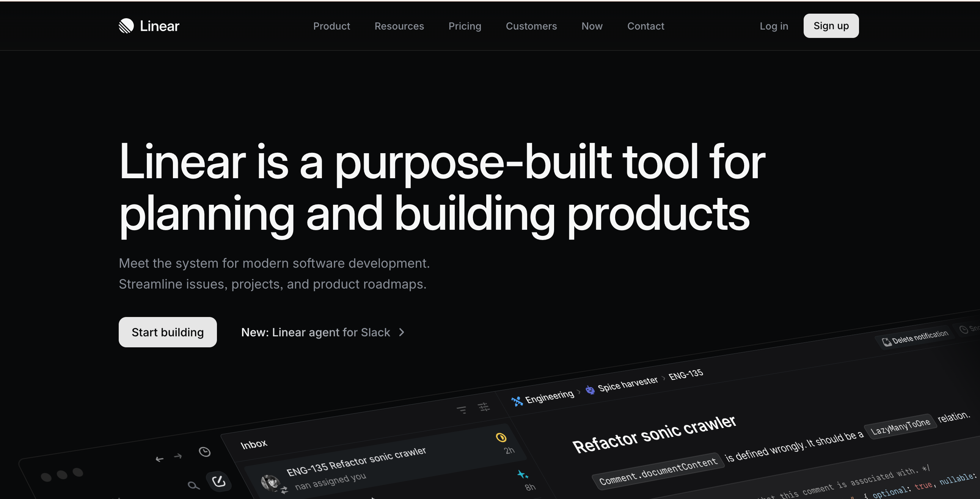Click the search magnifier icon in app preview
Screen dimensions: 980x499
point(193,485)
